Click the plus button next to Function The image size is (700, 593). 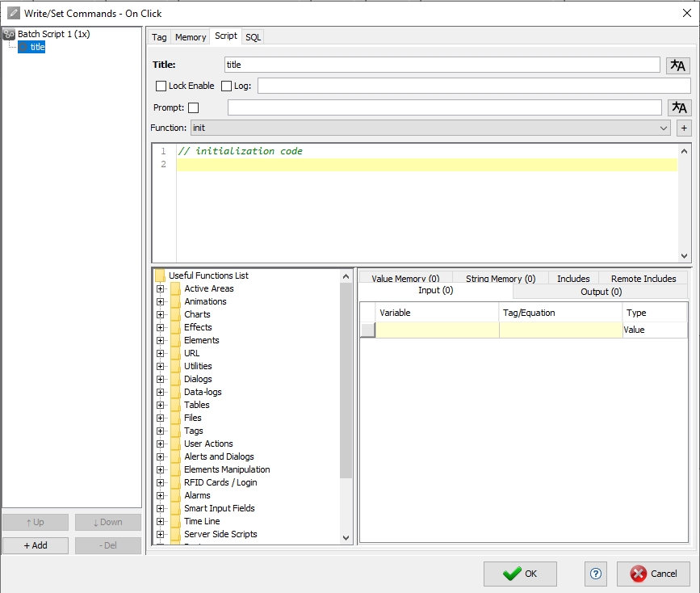[684, 128]
